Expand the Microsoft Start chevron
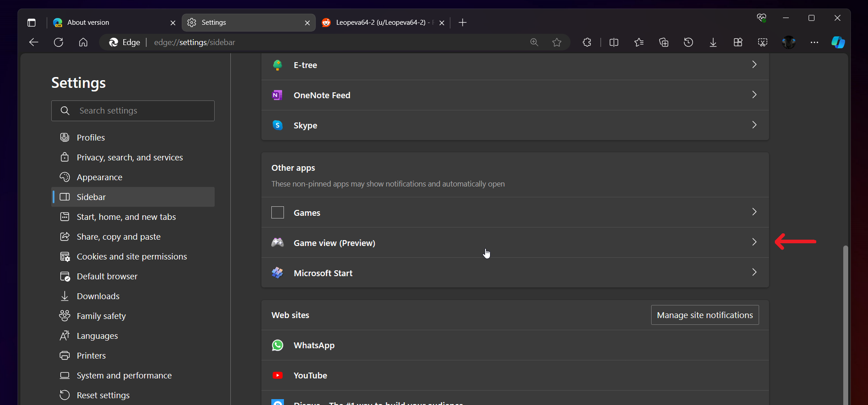This screenshot has height=405, width=868. 754,272
